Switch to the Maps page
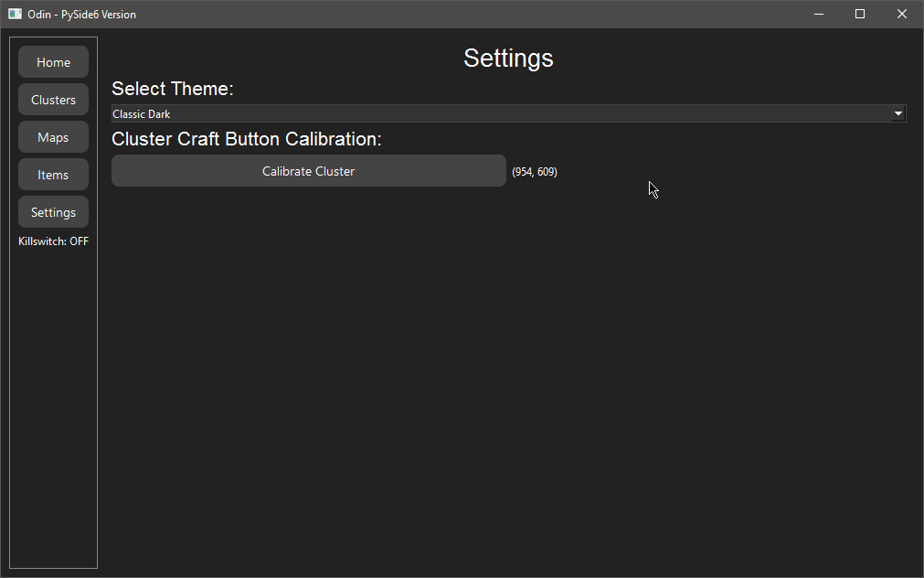 point(53,136)
